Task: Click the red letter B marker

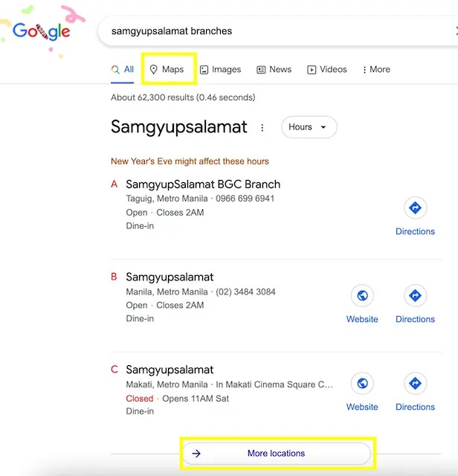Action: pos(114,277)
